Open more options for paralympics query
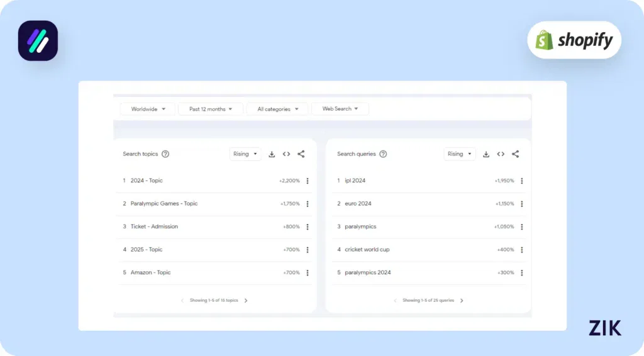 click(x=521, y=226)
